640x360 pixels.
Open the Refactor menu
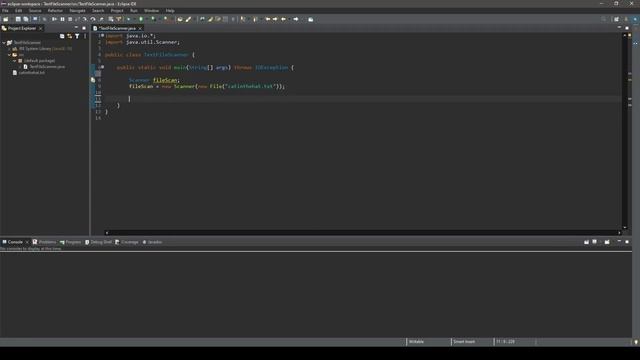click(x=55, y=11)
